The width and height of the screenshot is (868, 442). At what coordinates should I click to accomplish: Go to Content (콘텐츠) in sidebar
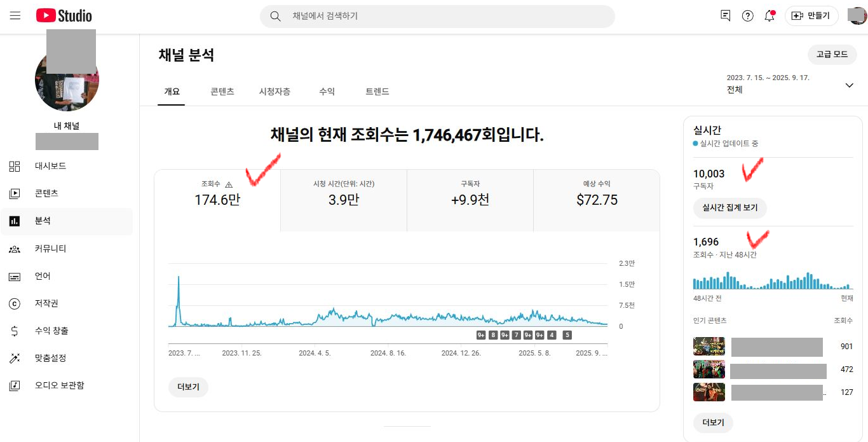click(x=46, y=193)
